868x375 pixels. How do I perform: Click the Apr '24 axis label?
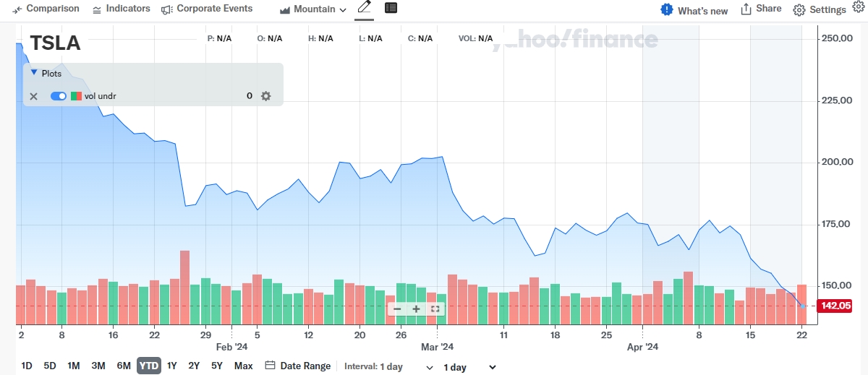pyautogui.click(x=643, y=347)
